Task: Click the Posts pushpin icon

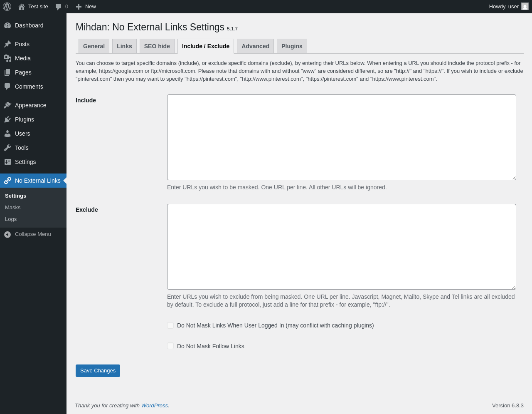Action: click(x=7, y=44)
